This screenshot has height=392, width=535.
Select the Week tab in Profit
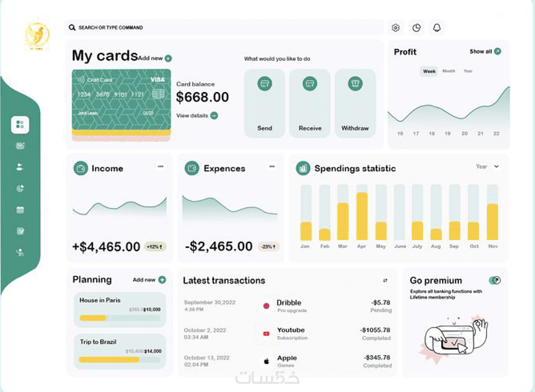pos(429,71)
